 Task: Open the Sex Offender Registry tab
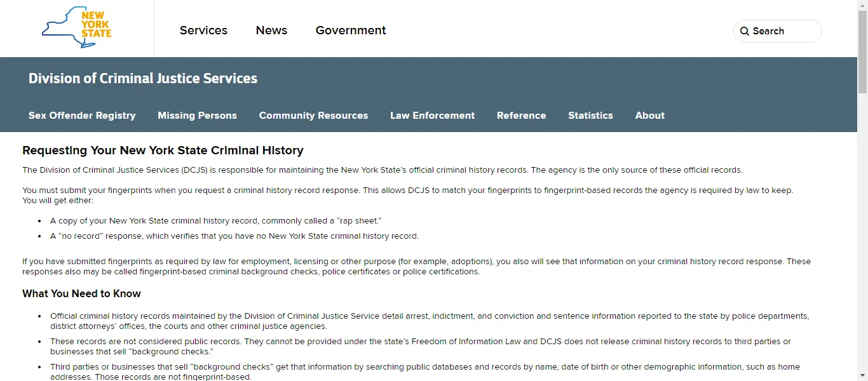tap(82, 116)
